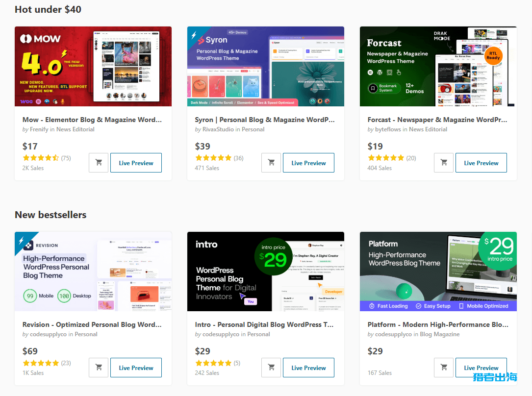Launch Live Preview of Forcast theme
532x396 pixels.
click(481, 163)
